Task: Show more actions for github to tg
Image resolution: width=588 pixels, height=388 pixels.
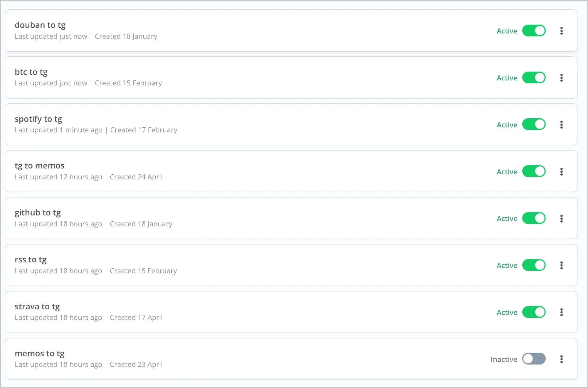Action: [x=561, y=219]
